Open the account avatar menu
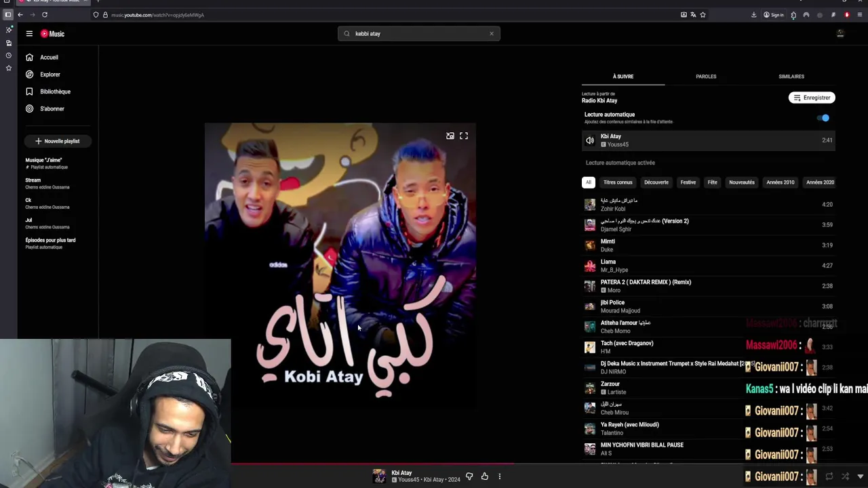The height and width of the screenshot is (488, 868). pyautogui.click(x=840, y=33)
